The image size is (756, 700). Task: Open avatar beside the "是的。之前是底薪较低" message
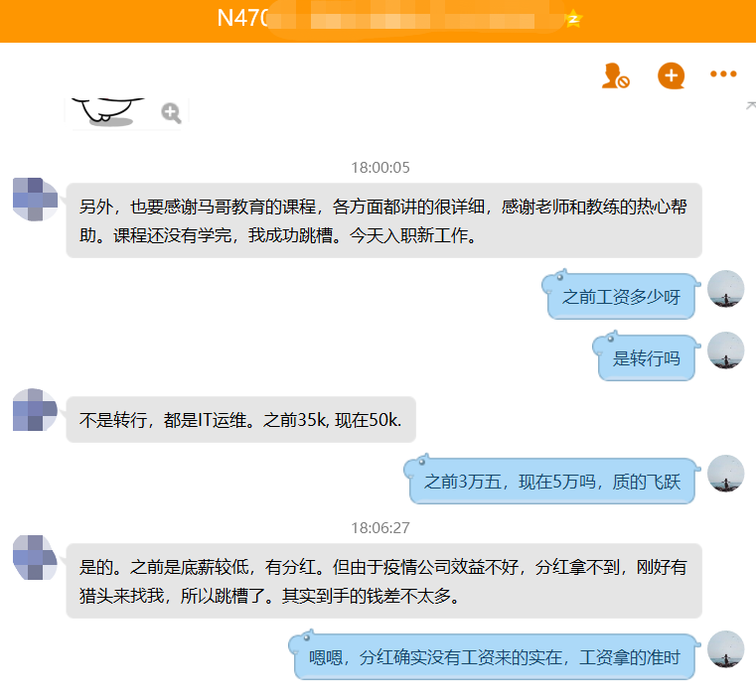pyautogui.click(x=35, y=557)
